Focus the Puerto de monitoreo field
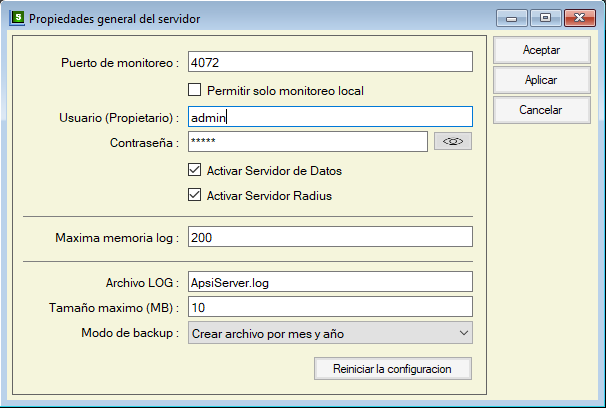Image resolution: width=606 pixels, height=408 pixels. pos(329,62)
